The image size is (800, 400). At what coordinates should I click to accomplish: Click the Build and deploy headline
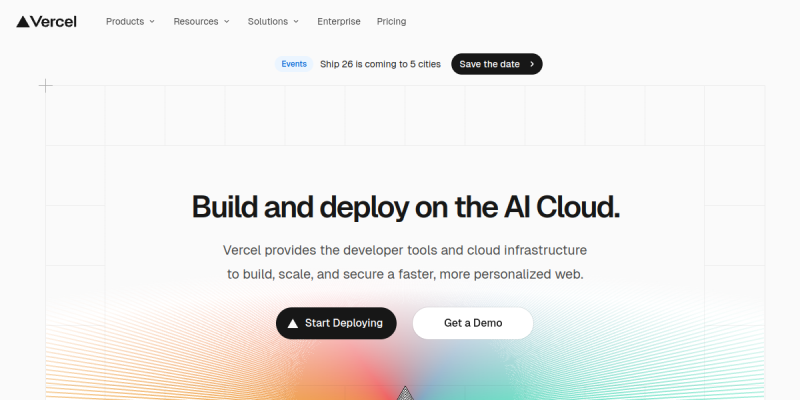(406, 206)
